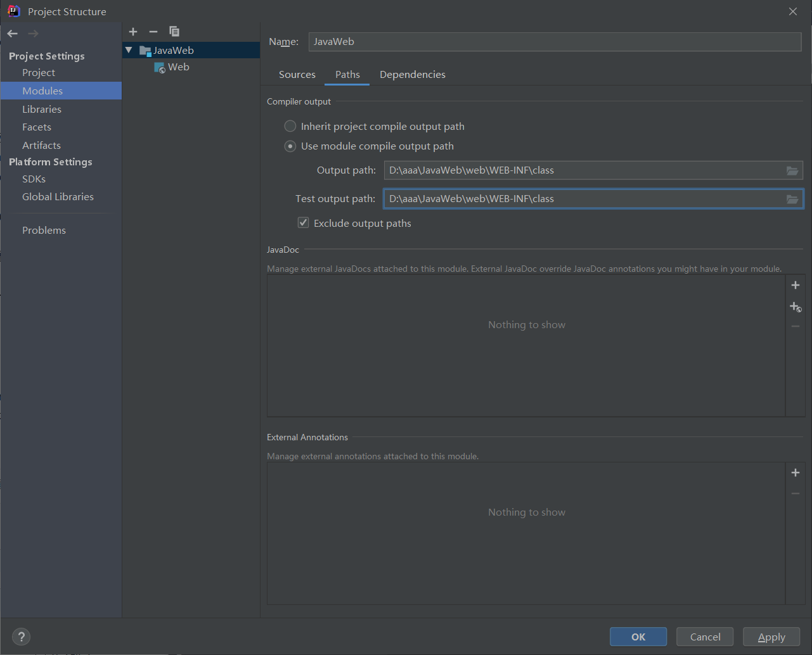Click the IntelliJ logo in title bar
The width and height of the screenshot is (812, 655).
(13, 11)
